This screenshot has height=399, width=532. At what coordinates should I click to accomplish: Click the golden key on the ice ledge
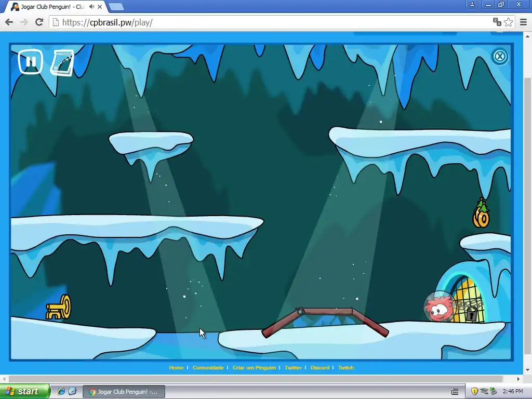(59, 308)
